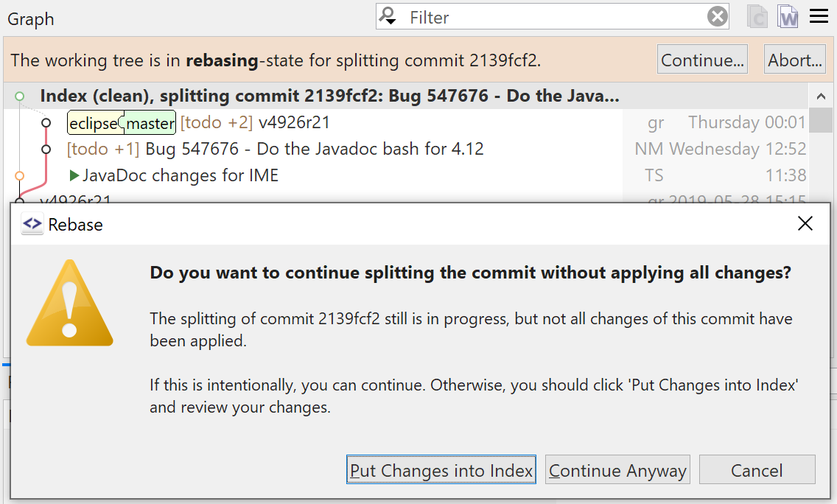The height and width of the screenshot is (504, 837).
Task: Abort the rebase via the Abort button
Action: click(x=794, y=60)
